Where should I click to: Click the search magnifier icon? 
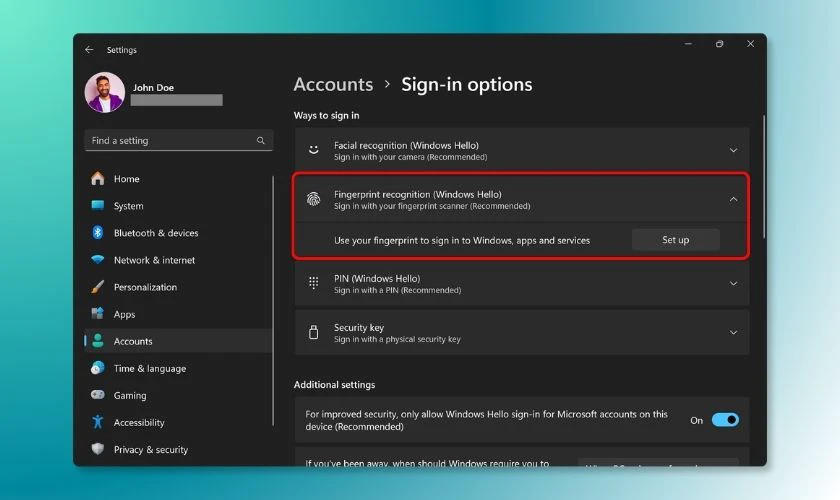pyautogui.click(x=261, y=140)
